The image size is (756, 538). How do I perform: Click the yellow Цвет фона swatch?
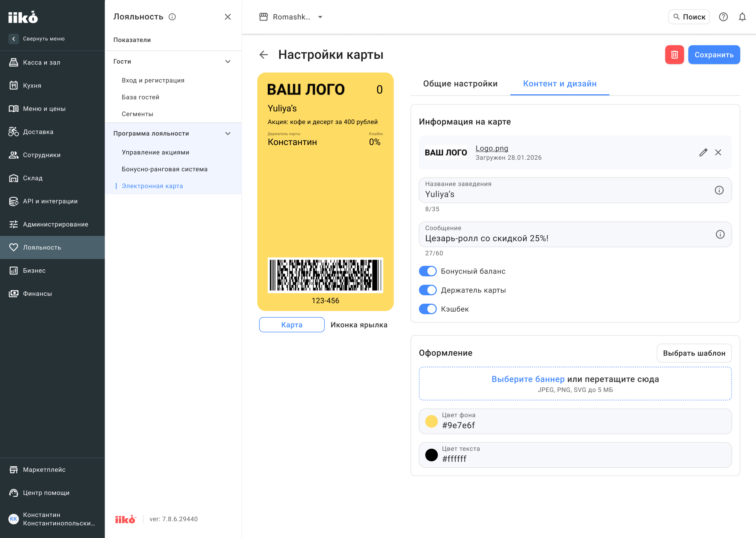(x=432, y=421)
